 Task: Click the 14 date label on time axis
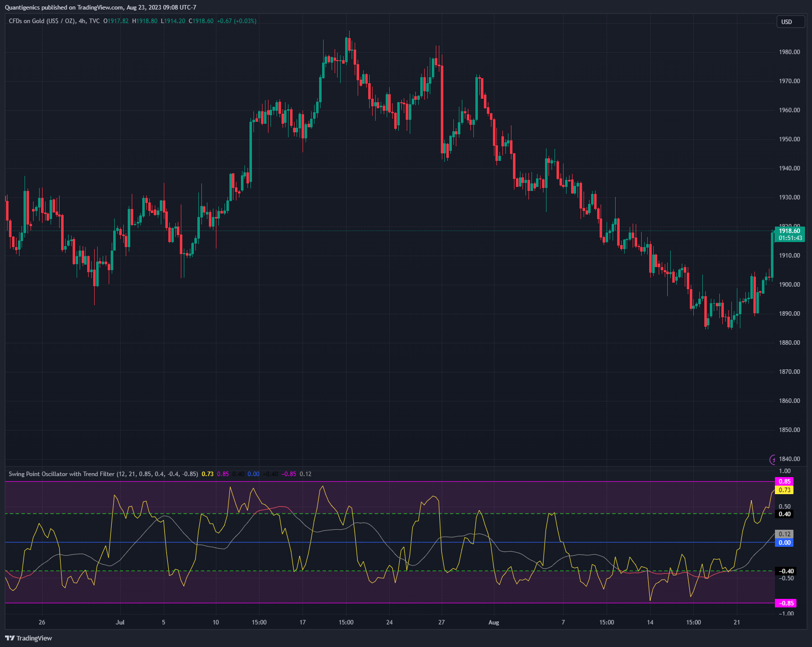pyautogui.click(x=650, y=622)
